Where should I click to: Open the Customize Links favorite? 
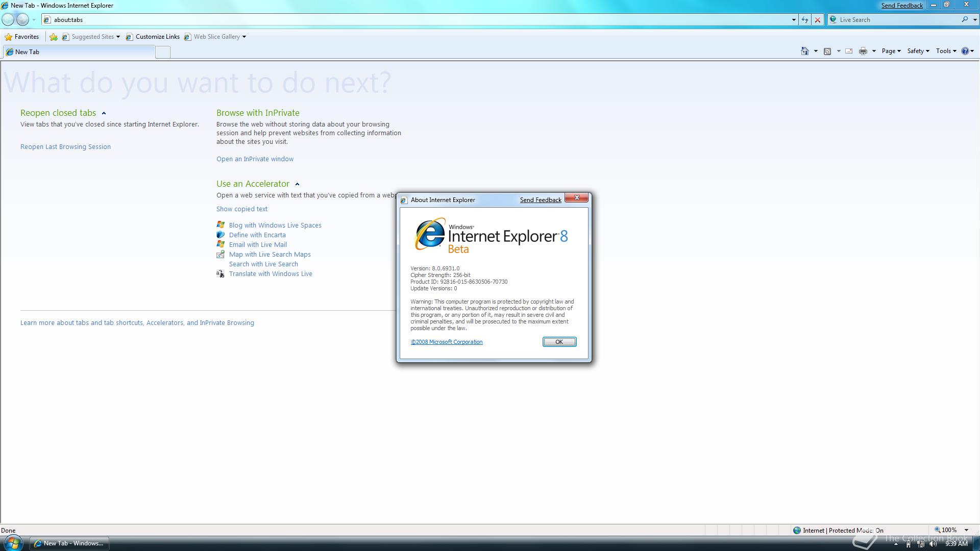153,37
